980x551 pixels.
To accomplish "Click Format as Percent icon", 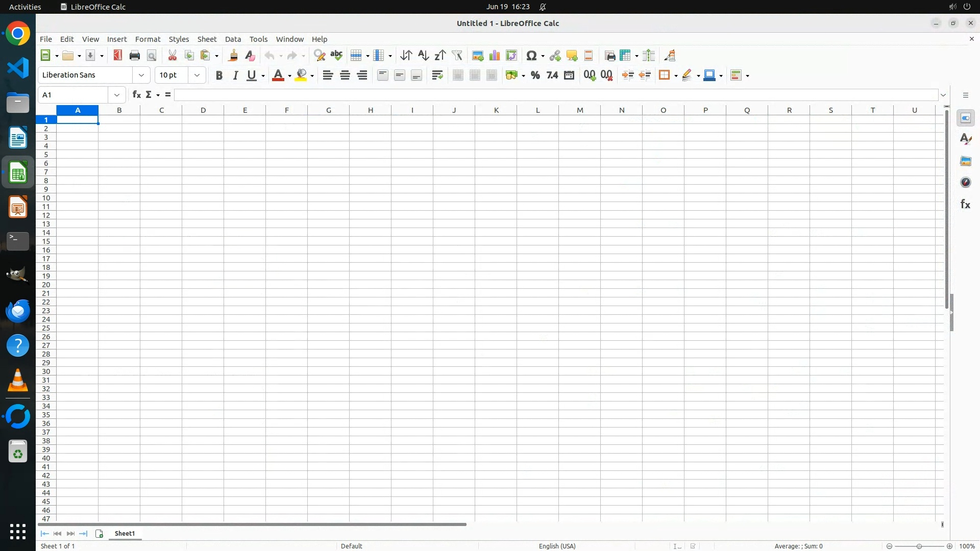I will pos(535,76).
